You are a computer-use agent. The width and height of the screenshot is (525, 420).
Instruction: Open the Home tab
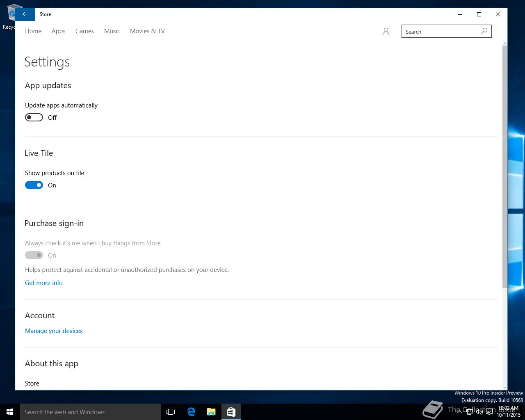point(33,31)
